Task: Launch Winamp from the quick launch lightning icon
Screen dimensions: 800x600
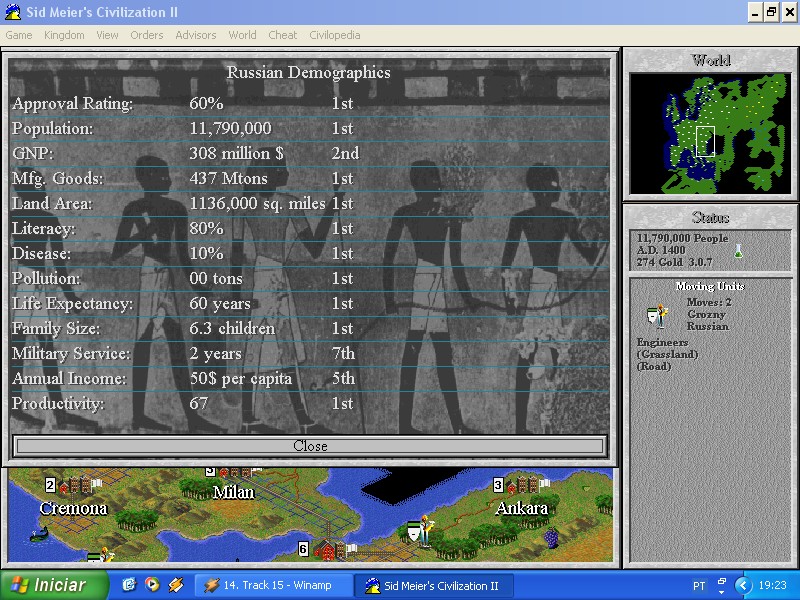Action: pyautogui.click(x=176, y=585)
